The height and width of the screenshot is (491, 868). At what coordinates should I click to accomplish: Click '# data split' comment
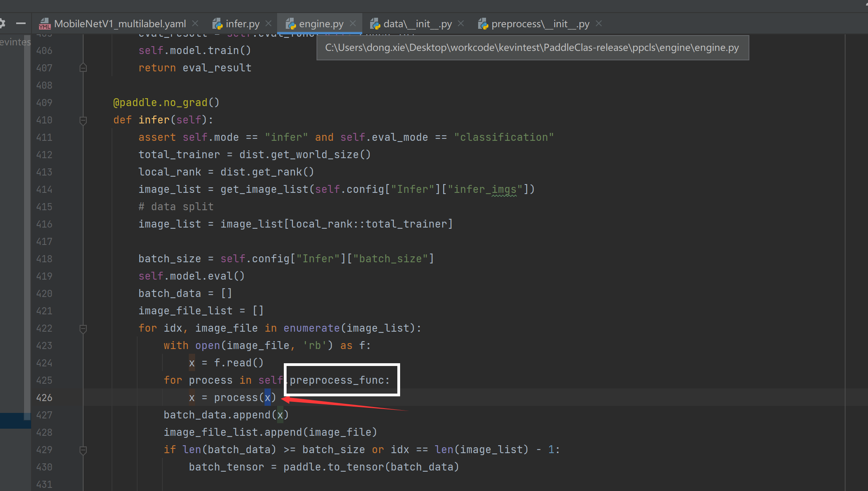(176, 207)
